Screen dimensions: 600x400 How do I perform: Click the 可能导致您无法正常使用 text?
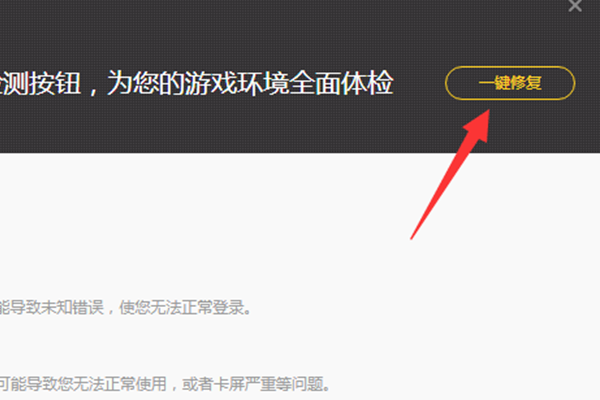tap(83, 384)
